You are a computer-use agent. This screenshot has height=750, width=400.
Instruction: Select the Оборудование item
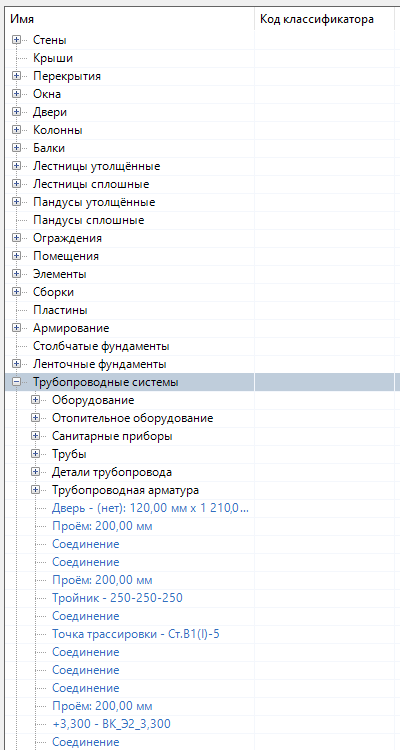[x=93, y=400]
